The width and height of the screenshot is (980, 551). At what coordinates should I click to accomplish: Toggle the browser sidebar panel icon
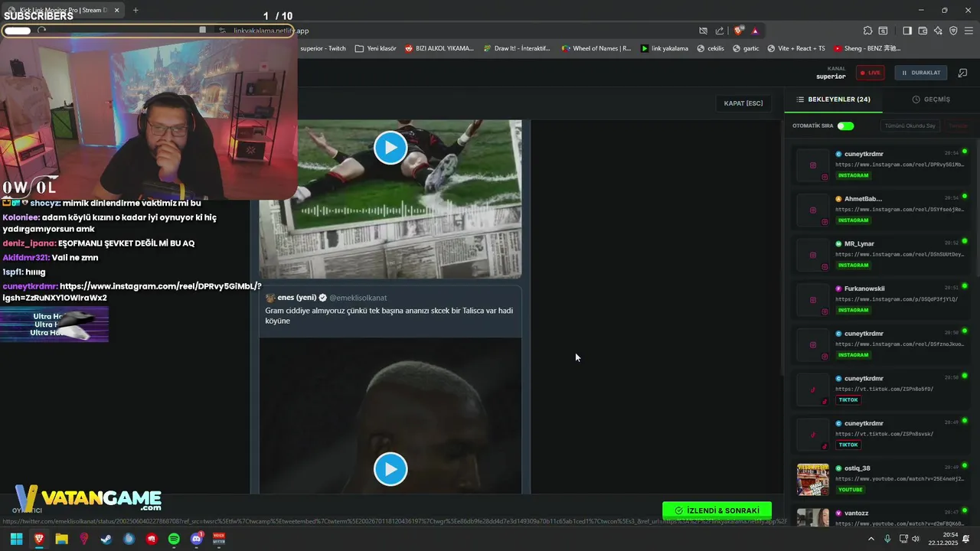click(907, 31)
